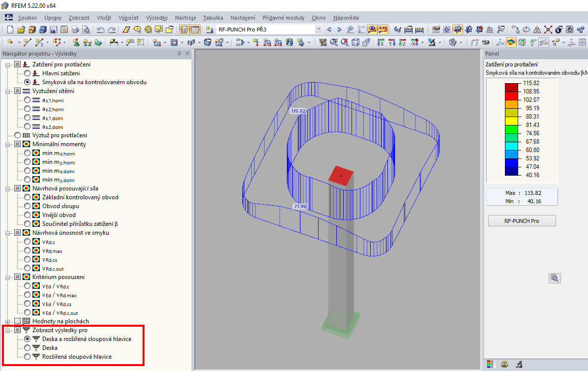Collapse the Vyztužení sítěmi tree node

(x=7, y=91)
